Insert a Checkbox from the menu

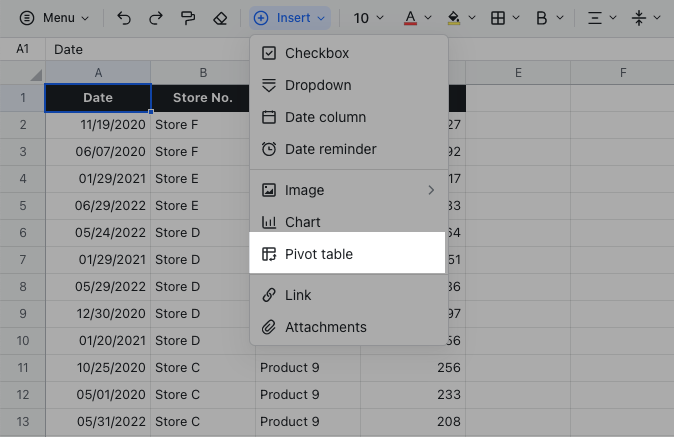pos(317,53)
